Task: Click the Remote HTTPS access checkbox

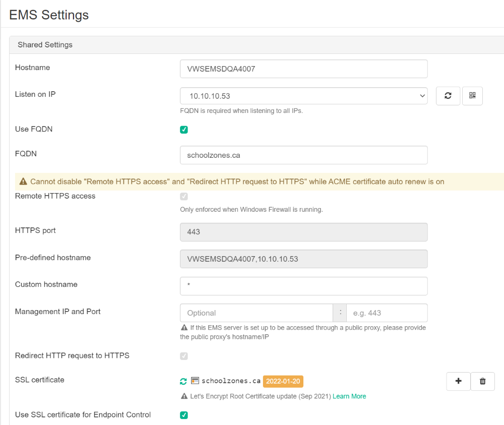Action: click(184, 197)
